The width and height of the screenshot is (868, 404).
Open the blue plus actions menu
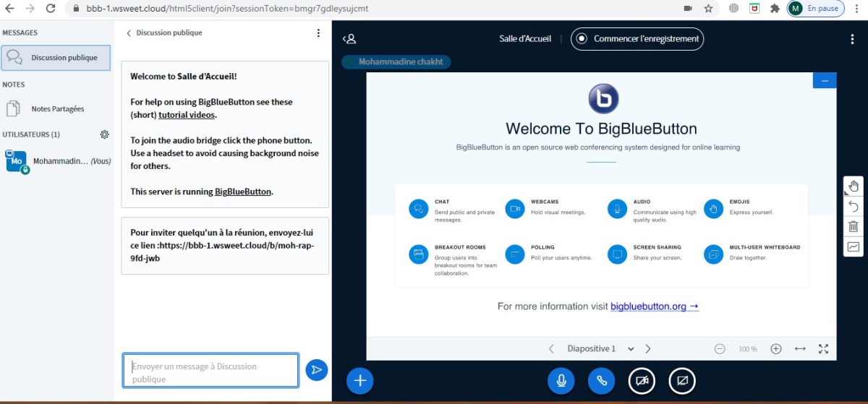coord(360,380)
